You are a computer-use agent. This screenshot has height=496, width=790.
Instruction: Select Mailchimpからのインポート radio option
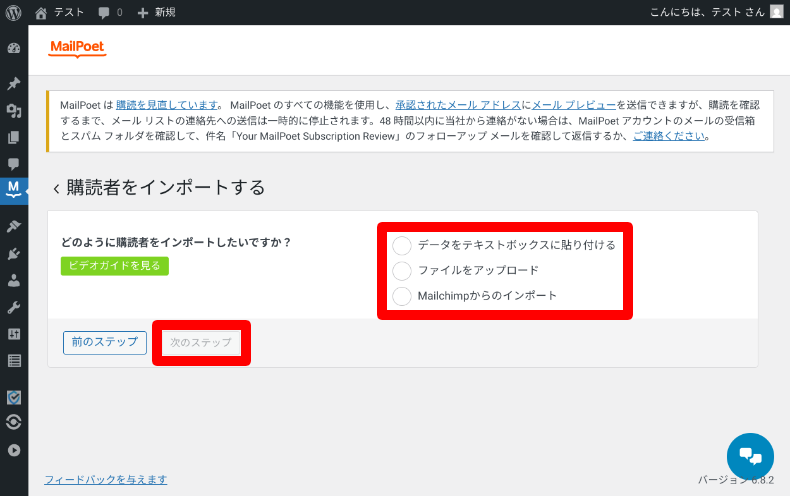(402, 296)
